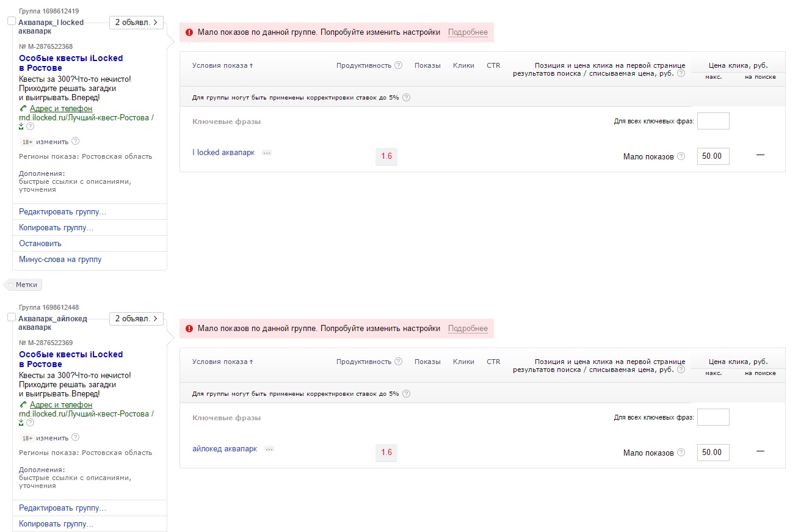Open the 'Метки' tag button
This screenshot has width=812, height=532.
tap(23, 285)
